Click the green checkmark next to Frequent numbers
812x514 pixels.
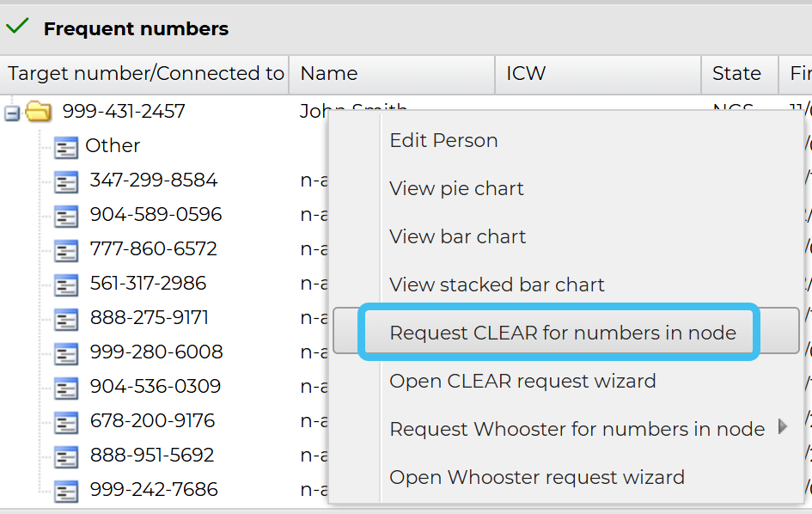(x=17, y=27)
